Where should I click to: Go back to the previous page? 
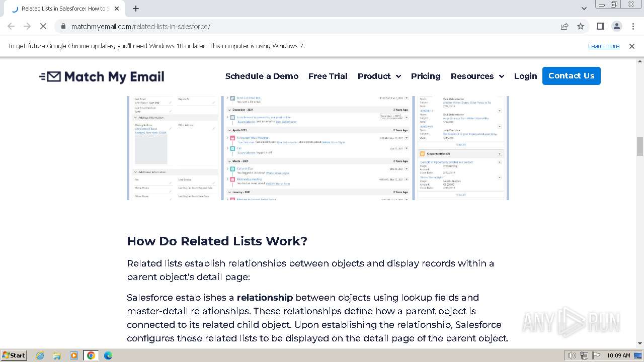point(11,26)
